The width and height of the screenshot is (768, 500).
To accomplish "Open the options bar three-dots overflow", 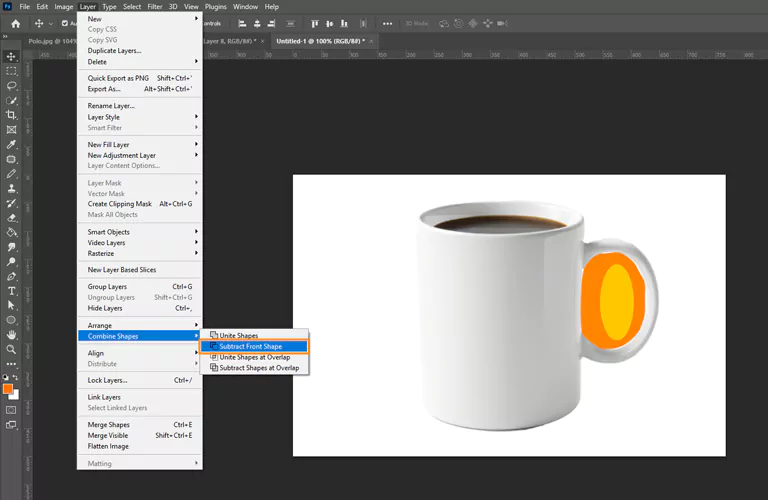I will pyautogui.click(x=387, y=24).
